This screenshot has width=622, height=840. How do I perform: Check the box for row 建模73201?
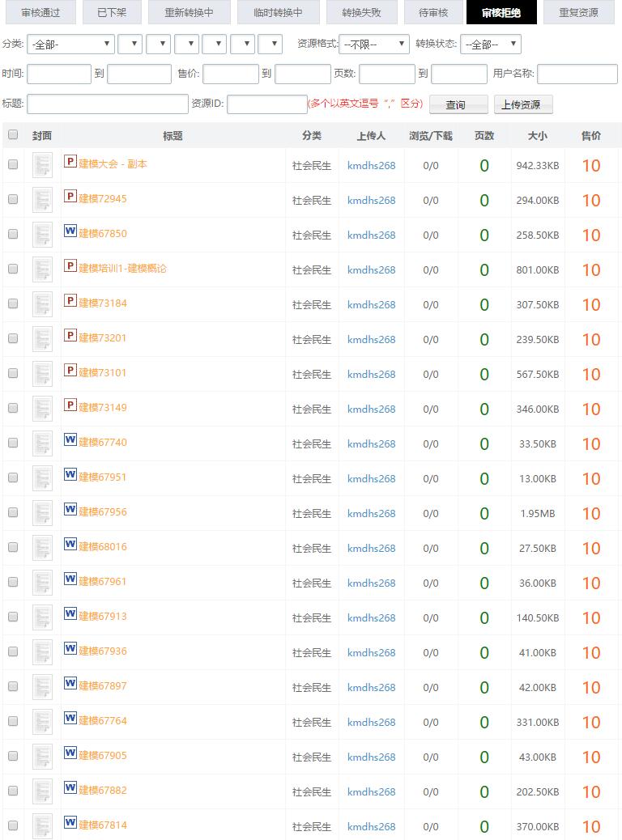(13, 338)
